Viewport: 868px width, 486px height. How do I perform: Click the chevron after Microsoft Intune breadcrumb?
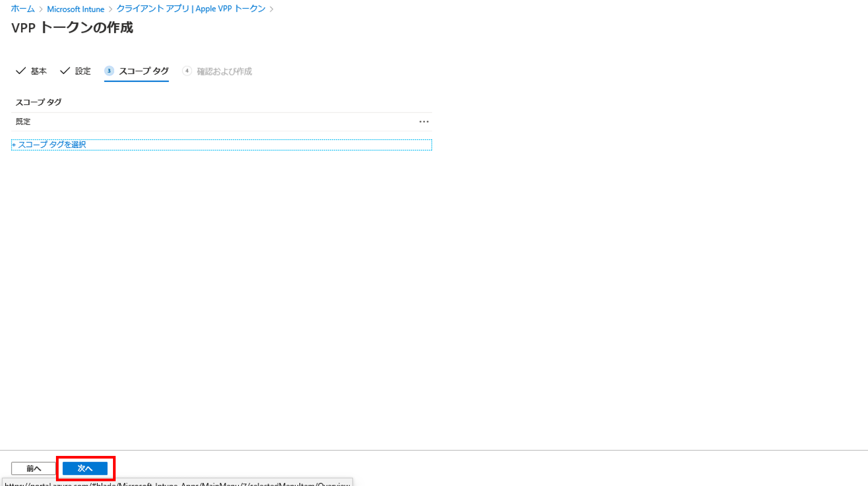pyautogui.click(x=110, y=9)
